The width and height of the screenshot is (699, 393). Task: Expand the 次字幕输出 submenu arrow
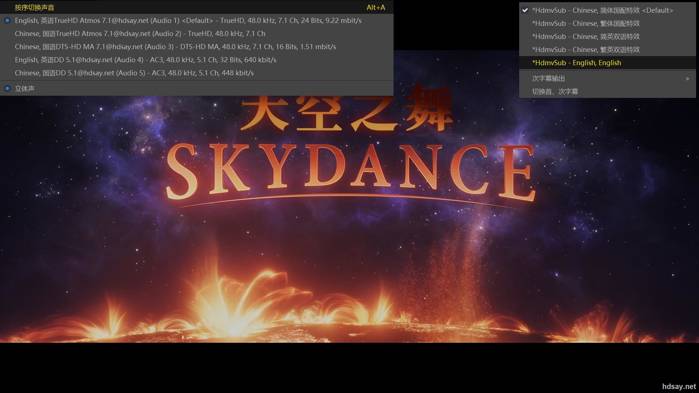(687, 78)
